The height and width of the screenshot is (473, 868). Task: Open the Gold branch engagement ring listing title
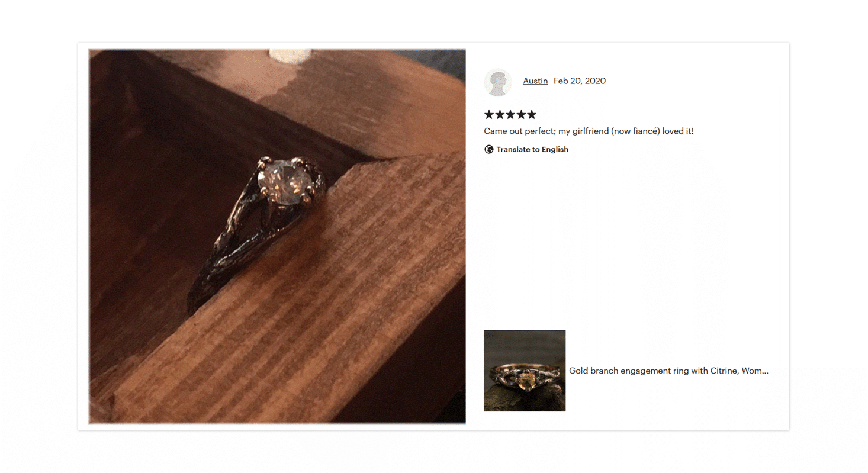668,371
